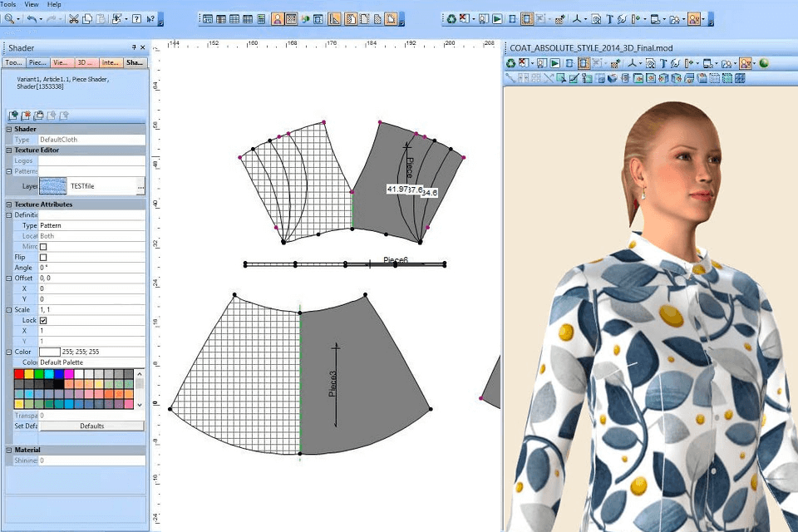Viewport: 798px width, 532px height.
Task: Switch to the Too... tab
Action: 14,62
